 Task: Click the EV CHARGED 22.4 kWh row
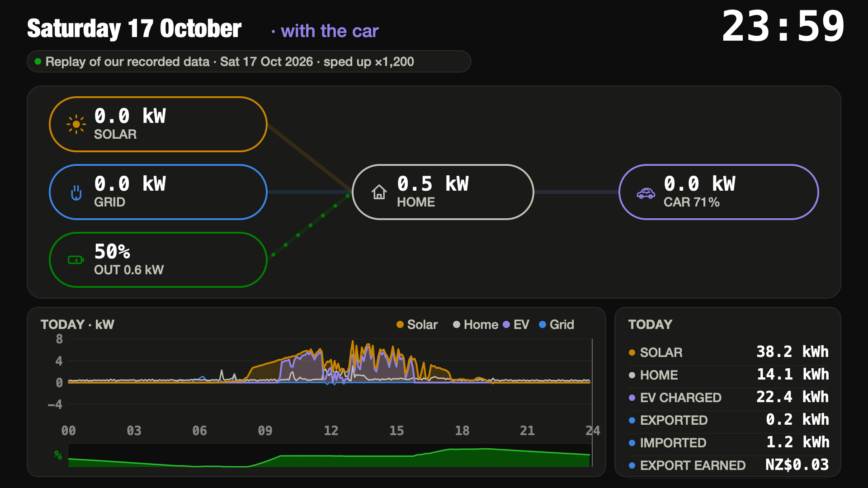[x=728, y=397]
